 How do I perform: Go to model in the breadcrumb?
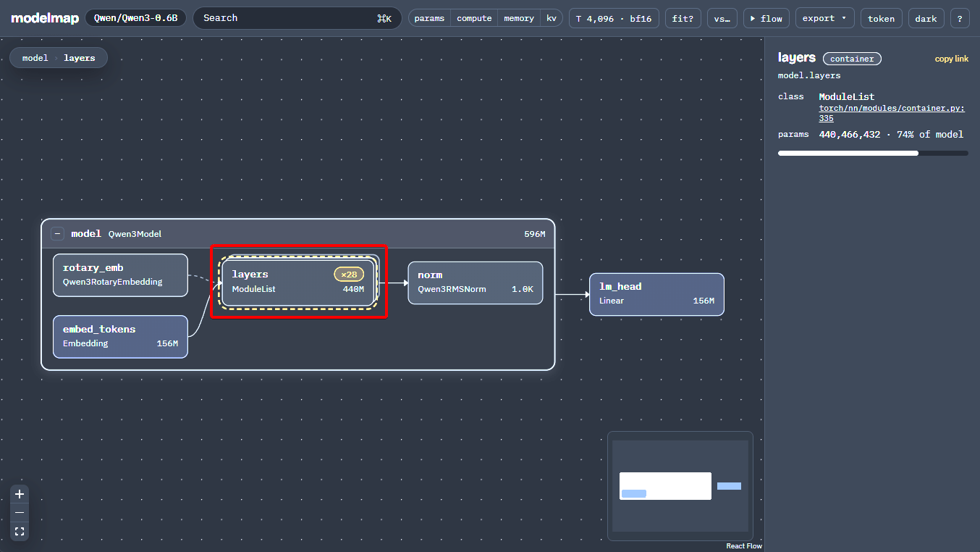tap(35, 58)
